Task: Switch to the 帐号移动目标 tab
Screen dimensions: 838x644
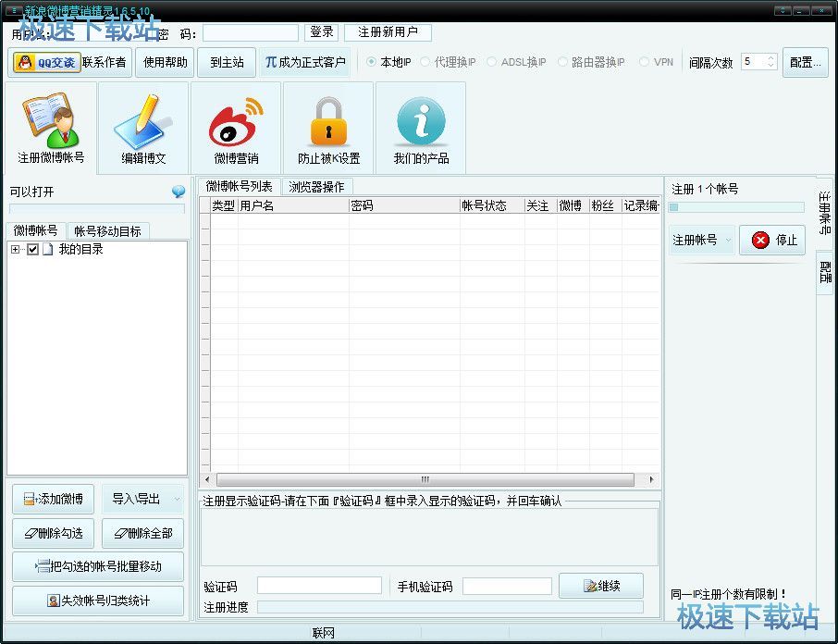Action: 107,231
